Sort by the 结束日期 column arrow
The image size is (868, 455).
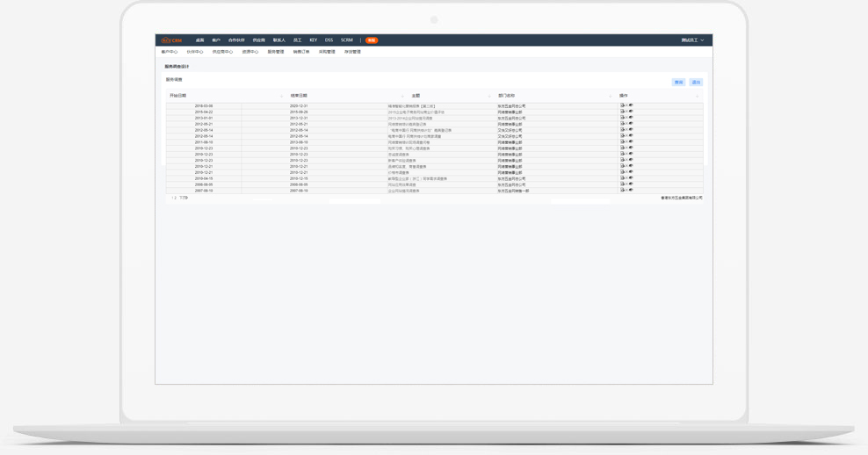(402, 96)
